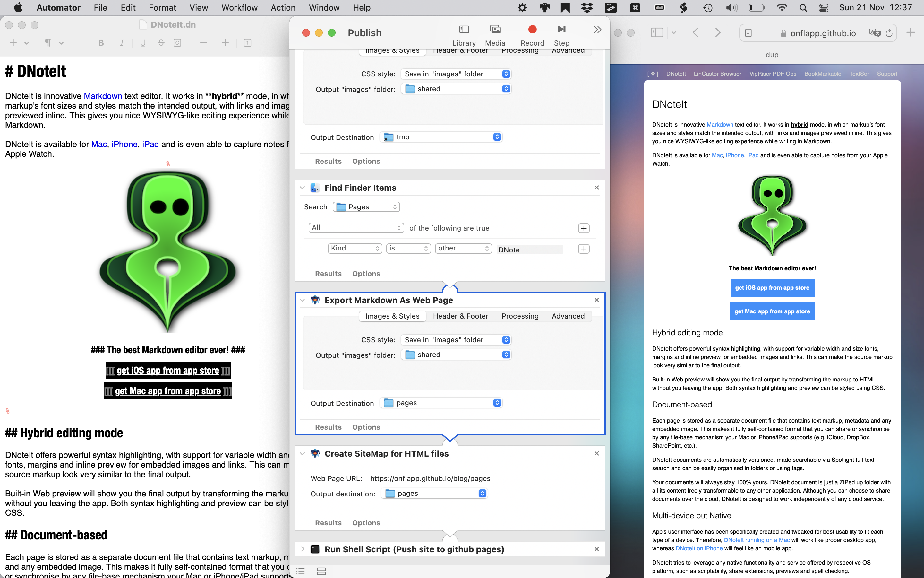Go back in Safari
The image size is (924, 578).
695,32
